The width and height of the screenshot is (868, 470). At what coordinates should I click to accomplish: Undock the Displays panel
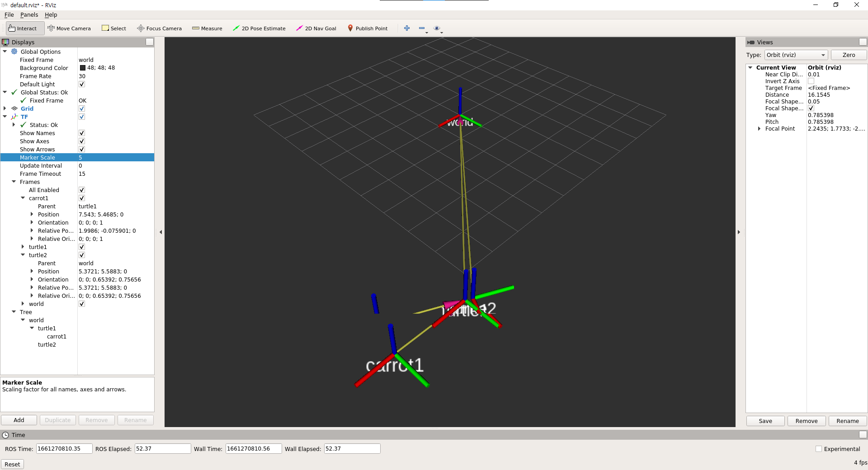(150, 42)
